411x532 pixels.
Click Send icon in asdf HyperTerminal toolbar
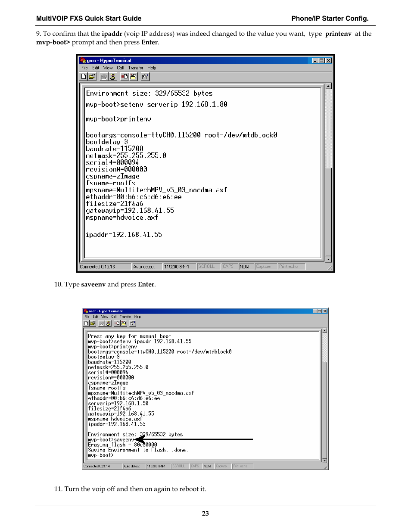(x=117, y=323)
